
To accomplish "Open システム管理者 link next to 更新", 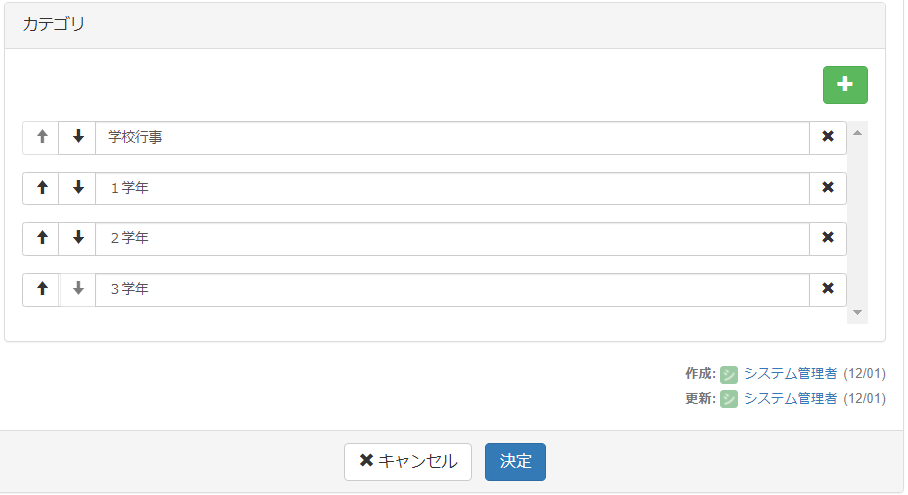I will coord(790,398).
